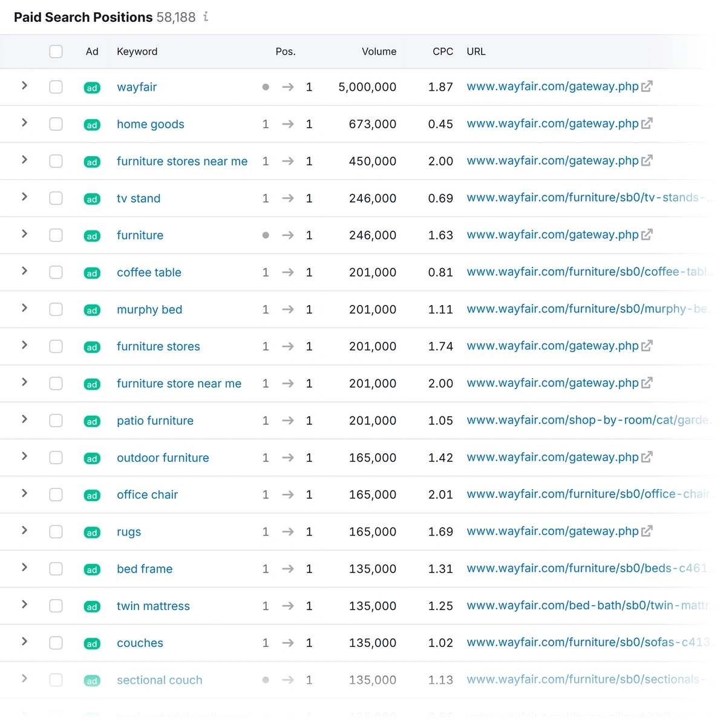
Task: Click the ad badge for murphy bed
Action: [92, 310]
